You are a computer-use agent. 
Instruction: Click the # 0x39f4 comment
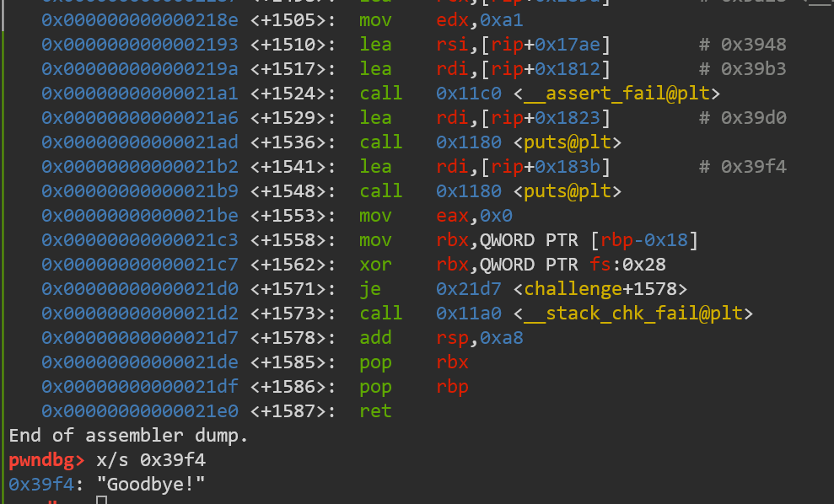coord(743,166)
